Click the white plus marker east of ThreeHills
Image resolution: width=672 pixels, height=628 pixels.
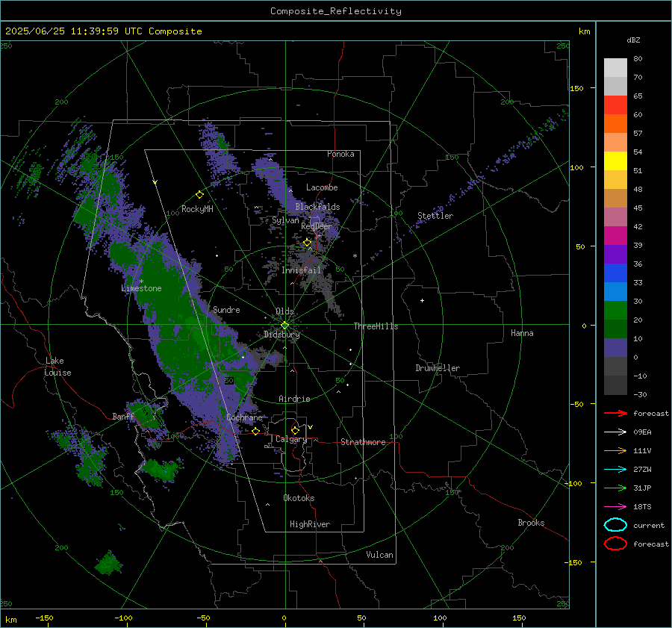(422, 300)
